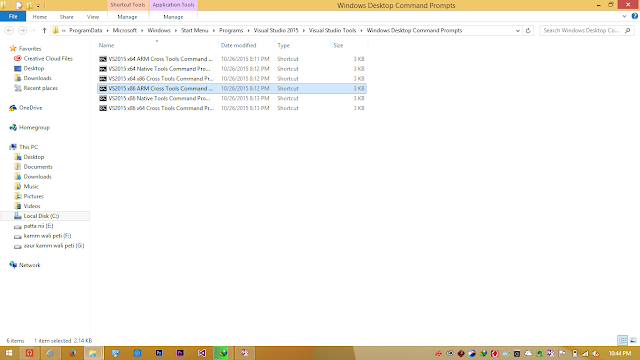Open the Help question mark icon
This screenshot has height=360, width=640.
(635, 16)
